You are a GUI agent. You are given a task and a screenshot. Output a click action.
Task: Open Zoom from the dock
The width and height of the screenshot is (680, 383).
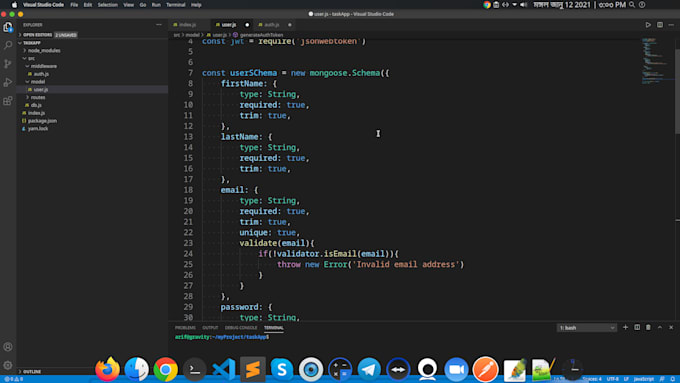pyautogui.click(x=456, y=369)
